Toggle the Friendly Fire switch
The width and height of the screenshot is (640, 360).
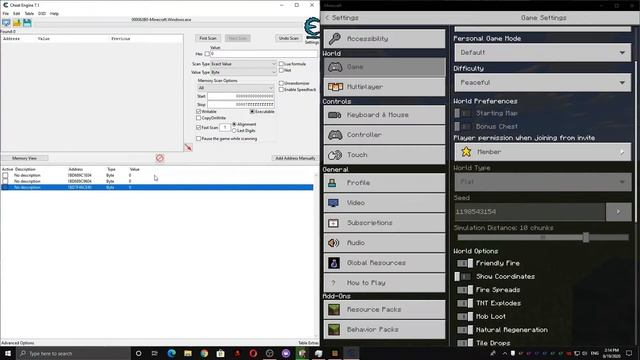tap(465, 263)
